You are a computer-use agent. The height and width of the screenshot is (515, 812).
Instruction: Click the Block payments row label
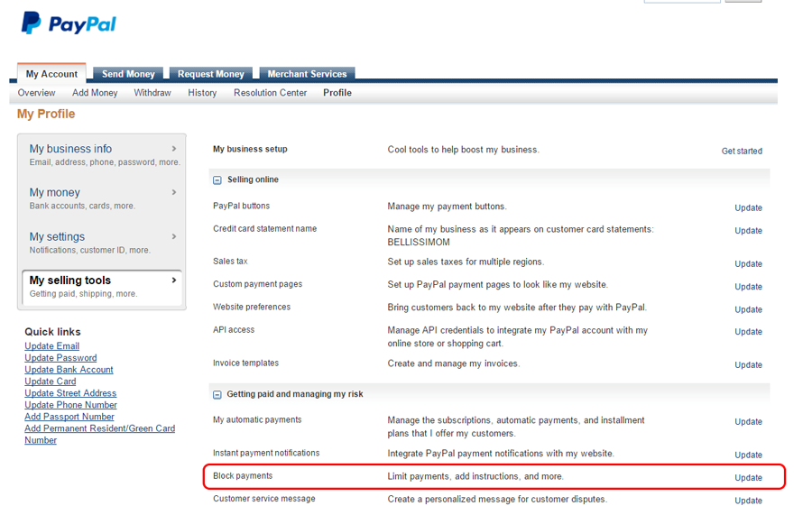(x=243, y=475)
